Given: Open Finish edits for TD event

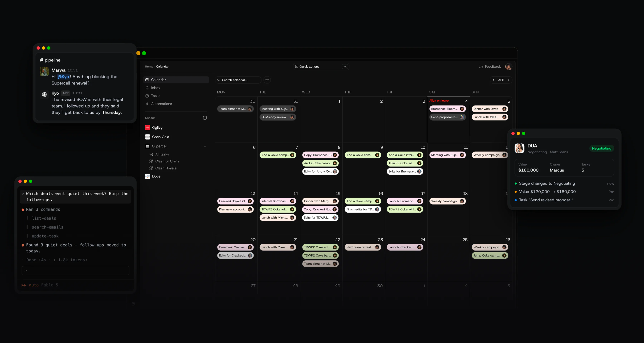Looking at the screenshot, I should pyautogui.click(x=362, y=209).
